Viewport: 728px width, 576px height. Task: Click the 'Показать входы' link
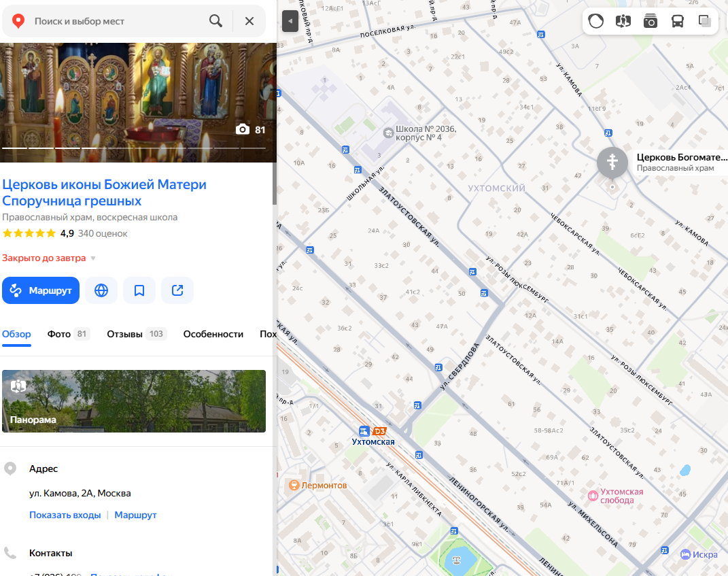(65, 515)
